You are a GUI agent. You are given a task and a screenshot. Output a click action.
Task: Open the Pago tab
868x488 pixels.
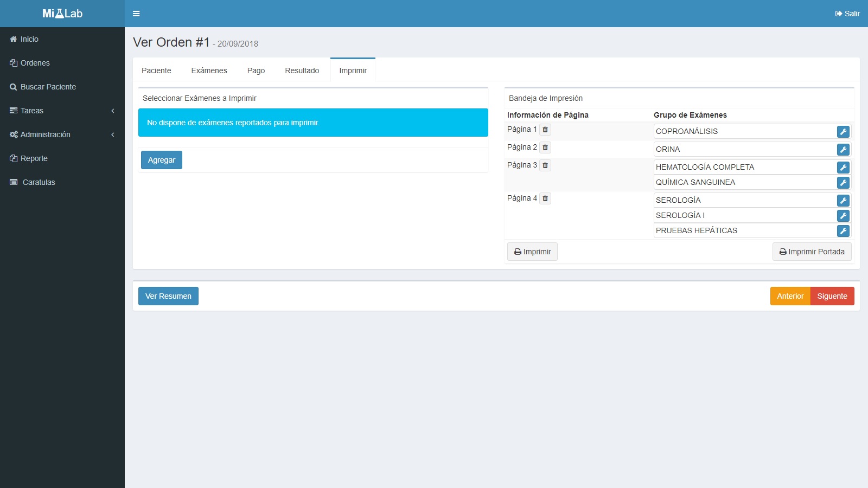click(x=256, y=70)
